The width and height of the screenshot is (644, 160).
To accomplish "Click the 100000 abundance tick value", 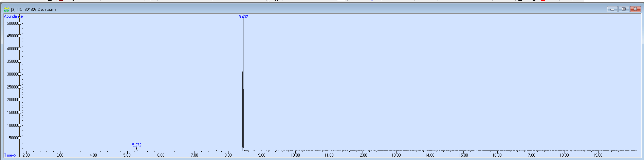I will 13,125.
